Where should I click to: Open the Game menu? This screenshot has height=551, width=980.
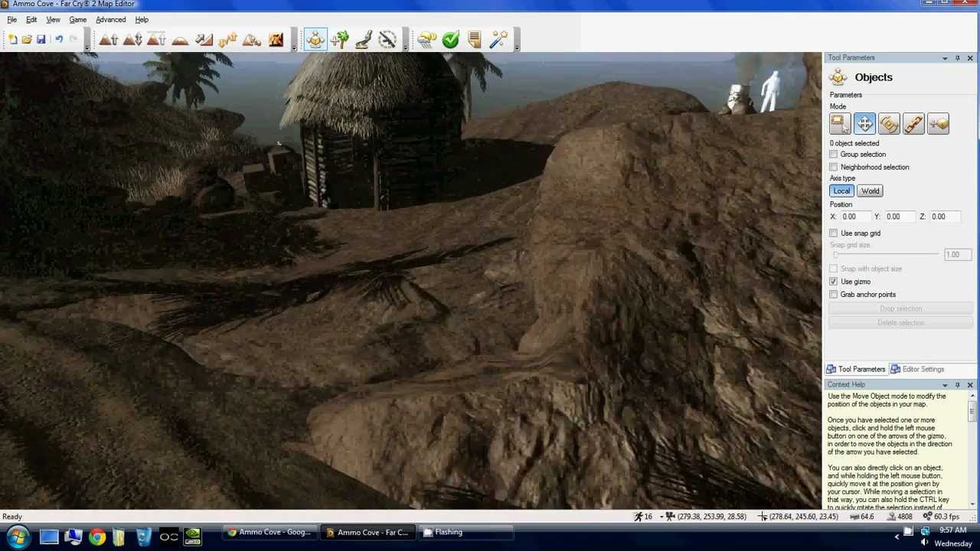(x=77, y=19)
